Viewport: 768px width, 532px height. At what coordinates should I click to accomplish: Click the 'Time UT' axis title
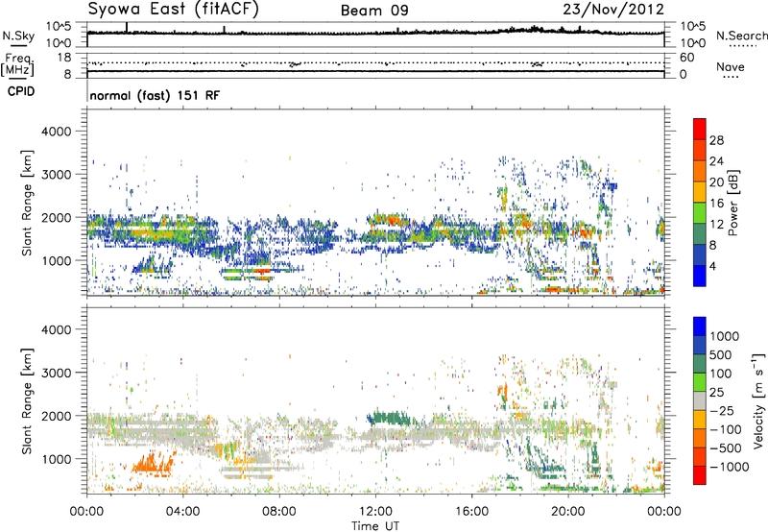tap(375, 526)
